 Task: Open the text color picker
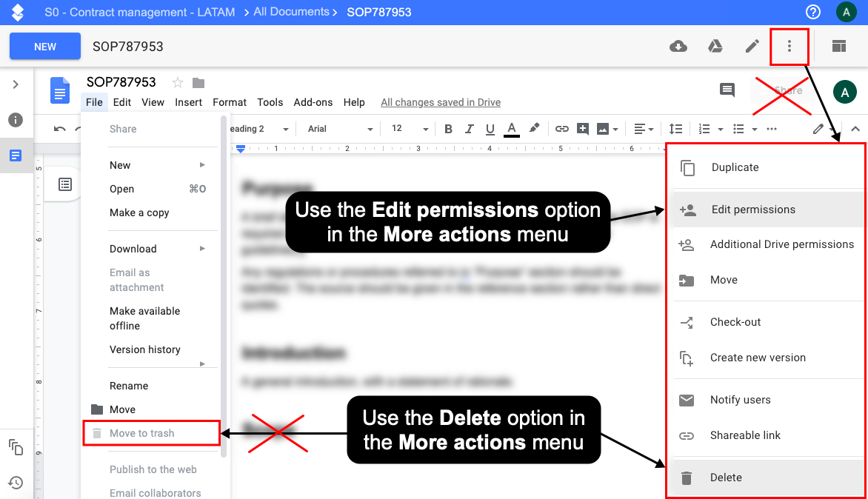(x=511, y=129)
